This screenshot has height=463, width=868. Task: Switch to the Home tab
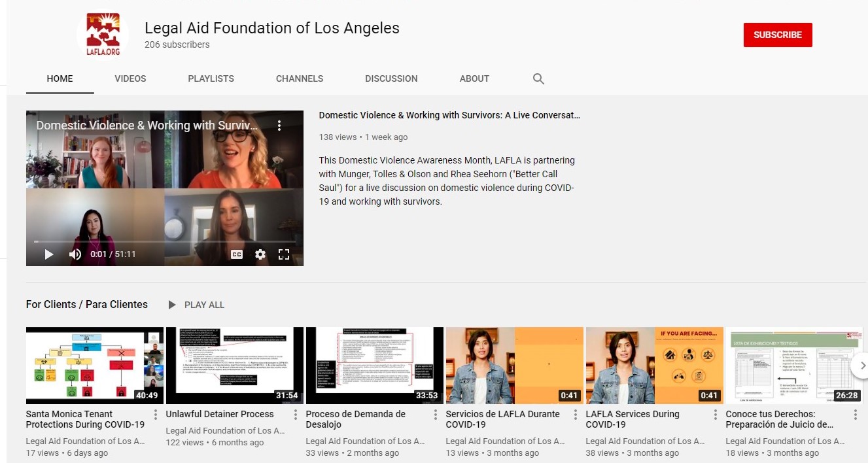tap(60, 78)
